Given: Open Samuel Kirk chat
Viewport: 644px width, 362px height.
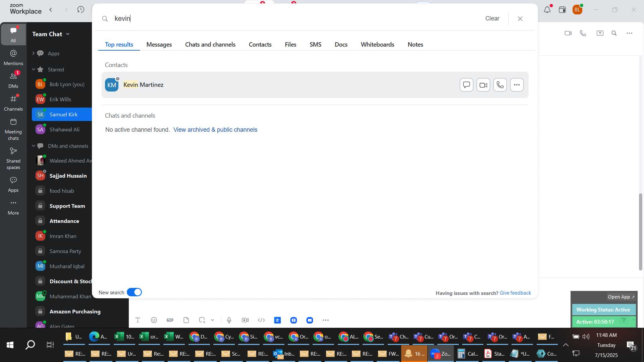Looking at the screenshot, I should click(62, 114).
